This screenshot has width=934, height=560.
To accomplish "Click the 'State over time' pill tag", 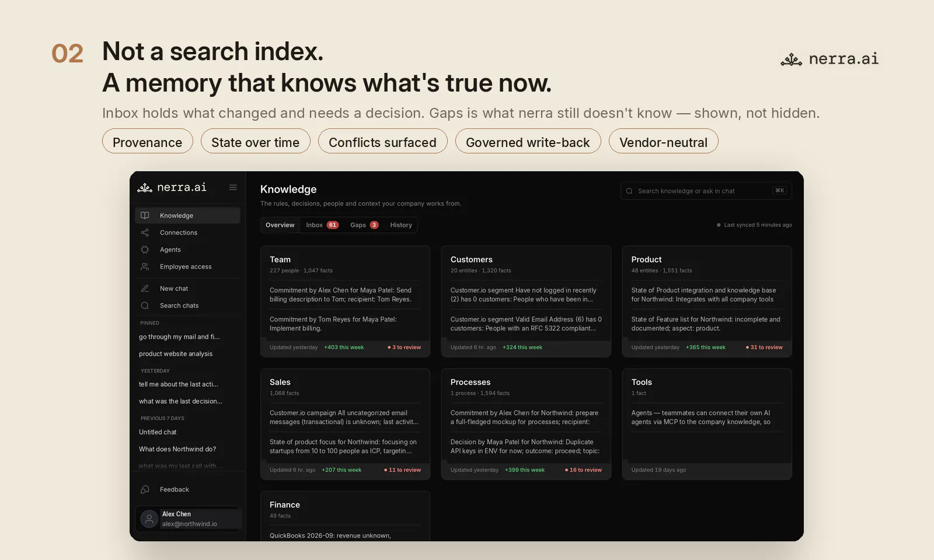I will pyautogui.click(x=256, y=141).
